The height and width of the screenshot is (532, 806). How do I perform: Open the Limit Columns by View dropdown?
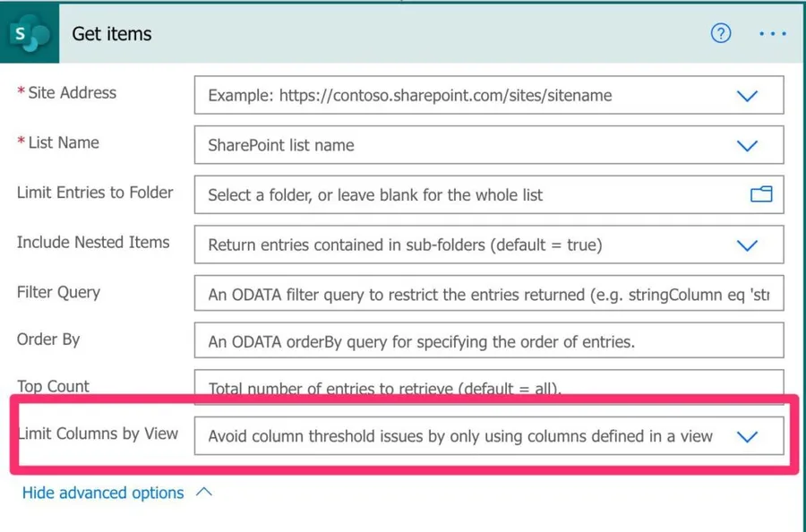coord(747,436)
